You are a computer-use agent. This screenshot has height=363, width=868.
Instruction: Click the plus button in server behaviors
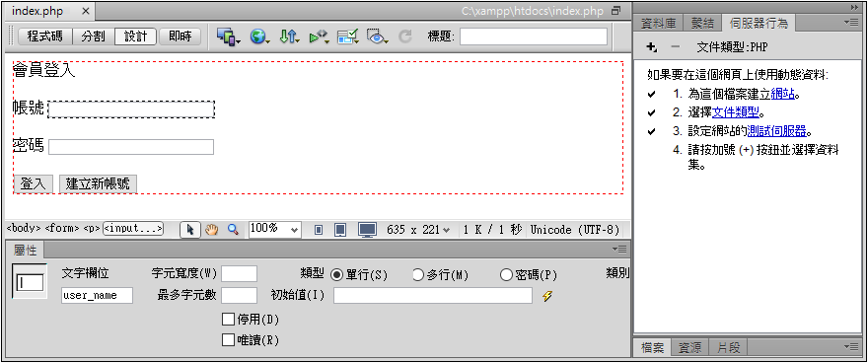click(652, 47)
